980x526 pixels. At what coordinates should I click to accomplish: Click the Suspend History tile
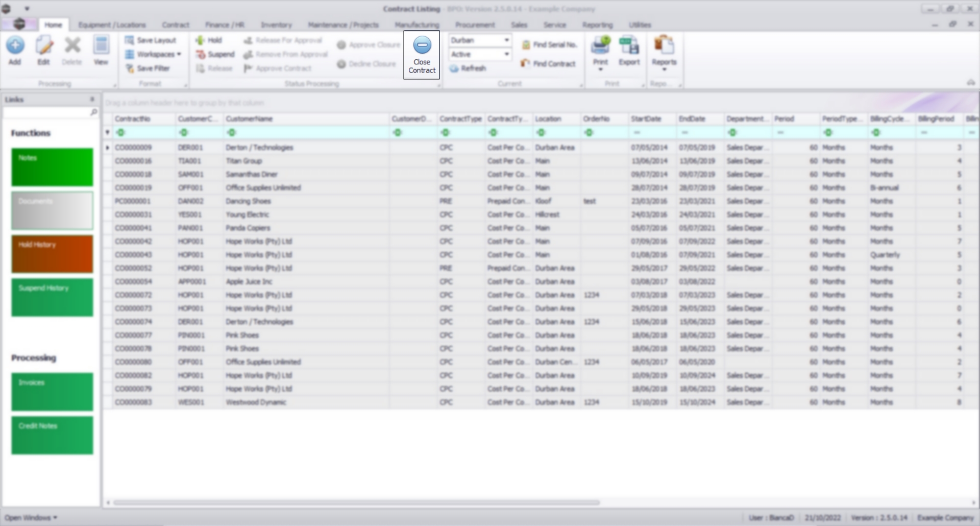point(52,297)
